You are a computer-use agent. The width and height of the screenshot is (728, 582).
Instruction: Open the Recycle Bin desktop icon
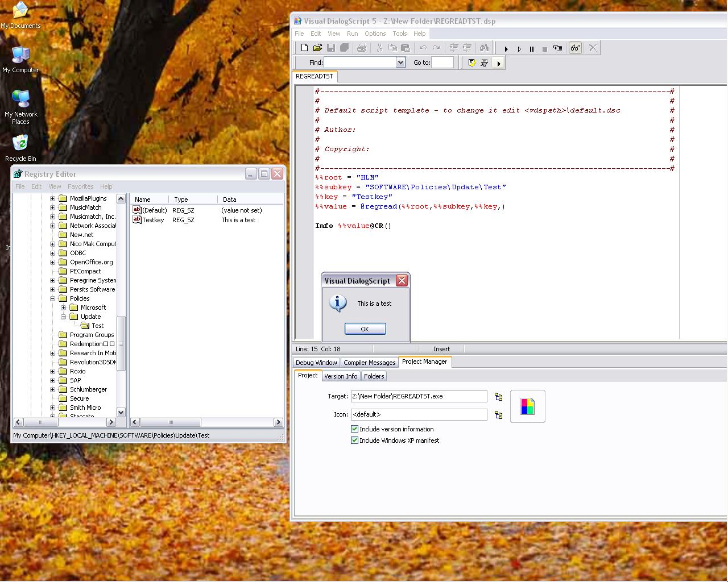coord(20,148)
